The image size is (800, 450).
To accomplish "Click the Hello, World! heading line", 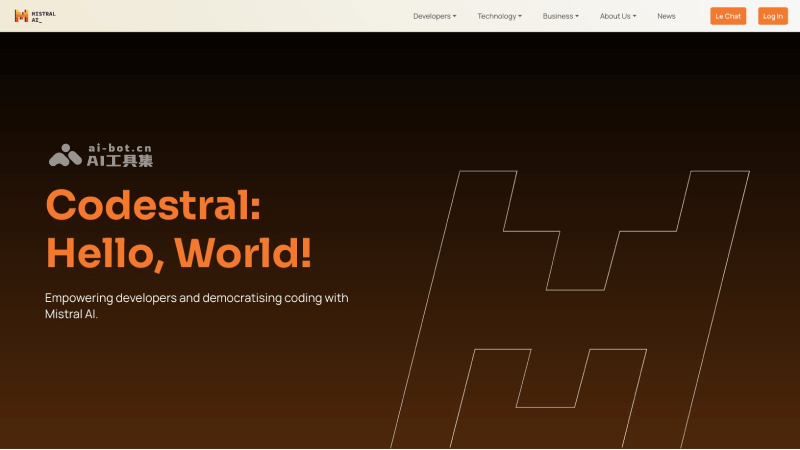I will pyautogui.click(x=179, y=253).
